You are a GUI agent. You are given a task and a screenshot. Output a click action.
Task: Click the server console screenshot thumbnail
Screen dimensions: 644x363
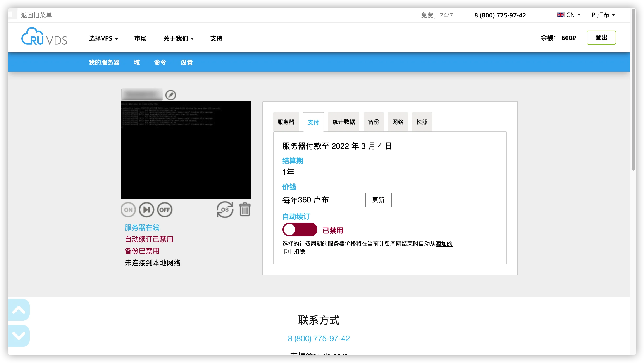tap(186, 150)
